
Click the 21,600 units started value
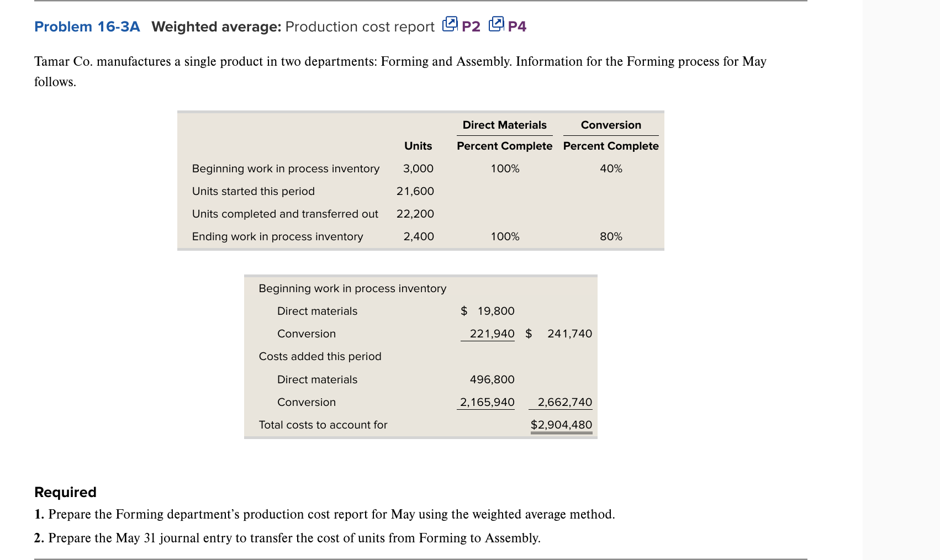(415, 191)
